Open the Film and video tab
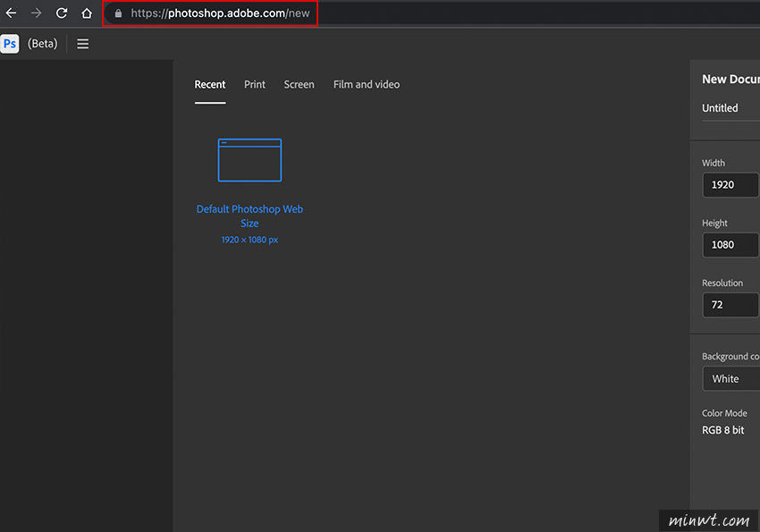This screenshot has width=760, height=532. [x=367, y=84]
